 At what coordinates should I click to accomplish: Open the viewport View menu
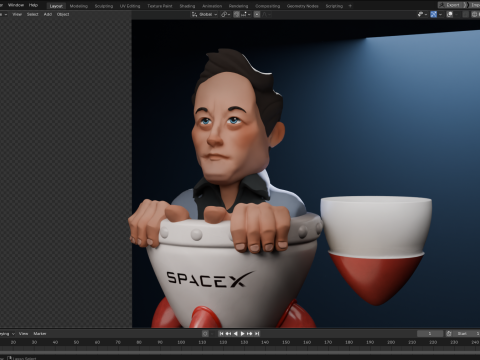pos(17,14)
